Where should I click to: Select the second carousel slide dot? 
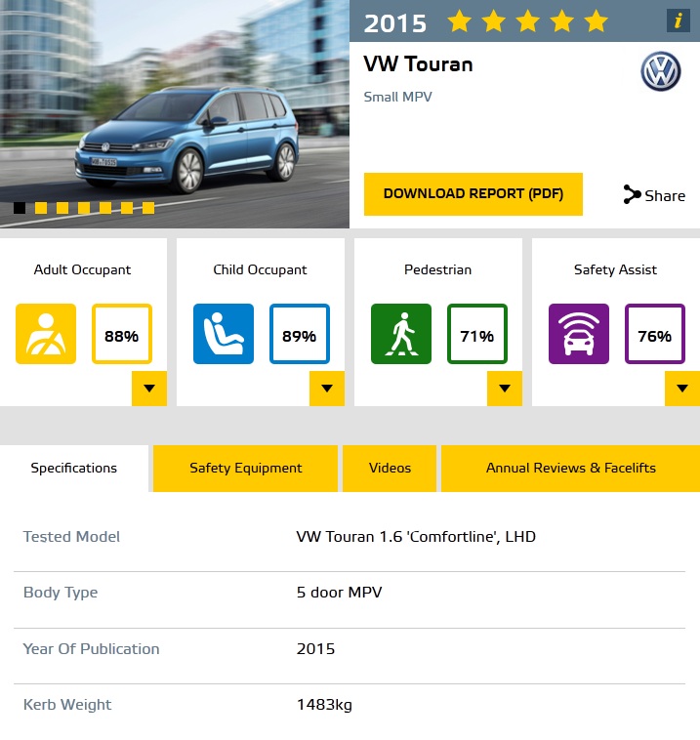[x=41, y=208]
